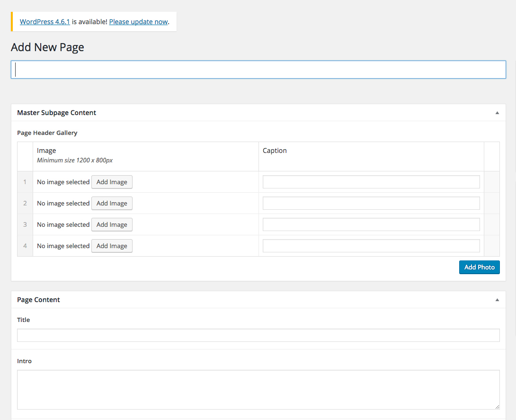This screenshot has width=516, height=420.
Task: Open the WordPress 4.6.1 link
Action: (45, 22)
